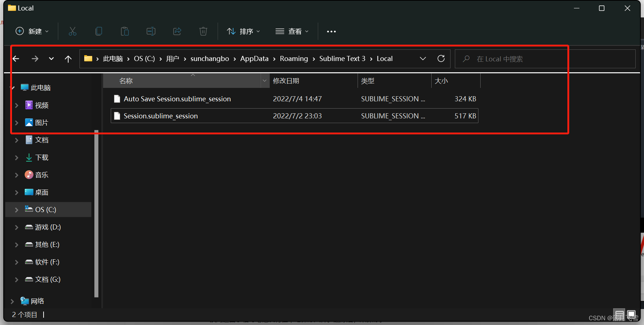Open the 新建 (New) menu

32,31
